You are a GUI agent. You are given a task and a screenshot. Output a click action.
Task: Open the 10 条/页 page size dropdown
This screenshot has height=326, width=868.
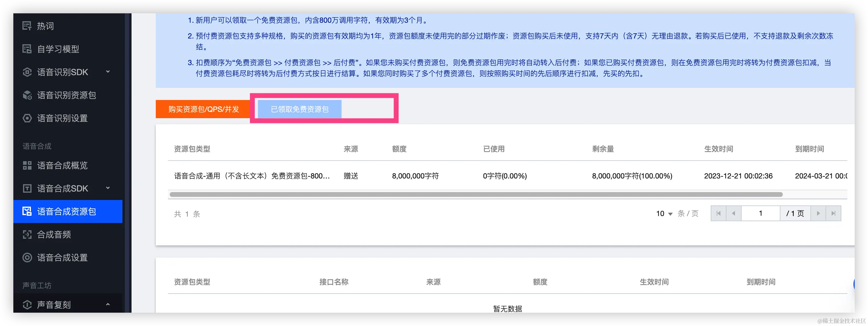click(664, 214)
